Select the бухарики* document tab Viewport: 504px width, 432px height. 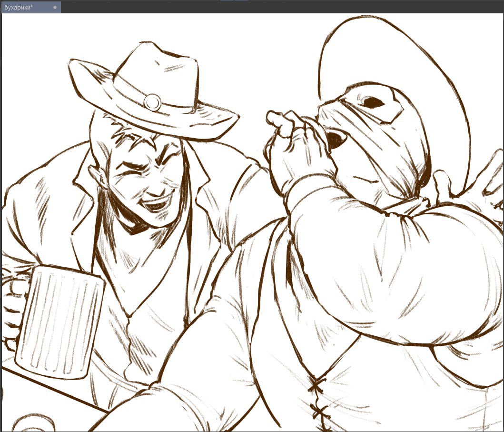(x=30, y=8)
